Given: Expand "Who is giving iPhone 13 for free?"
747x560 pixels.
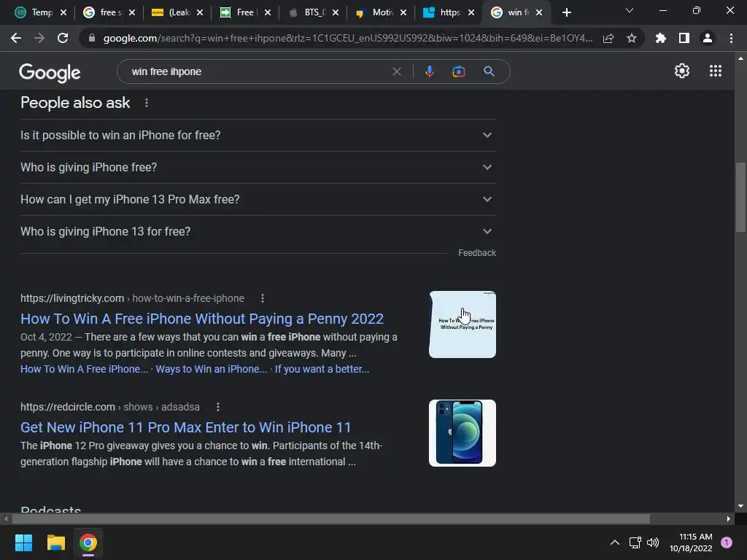Looking at the screenshot, I should coord(258,231).
